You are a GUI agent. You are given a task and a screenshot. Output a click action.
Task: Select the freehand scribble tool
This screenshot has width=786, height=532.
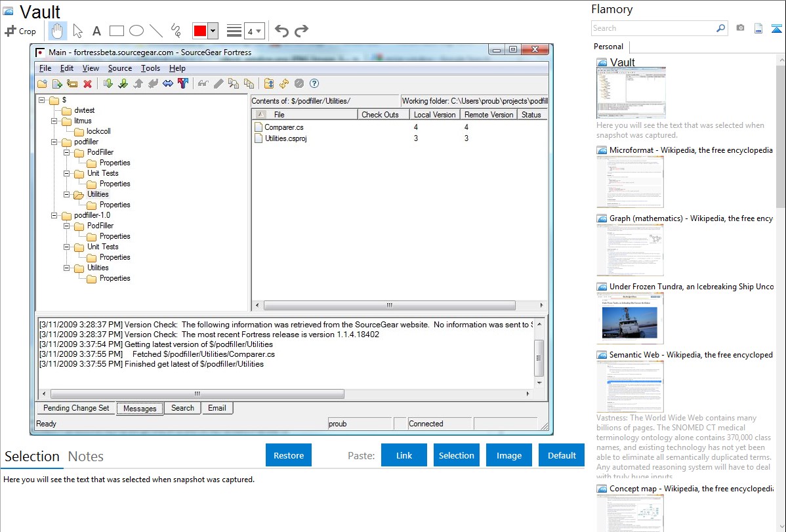(176, 31)
